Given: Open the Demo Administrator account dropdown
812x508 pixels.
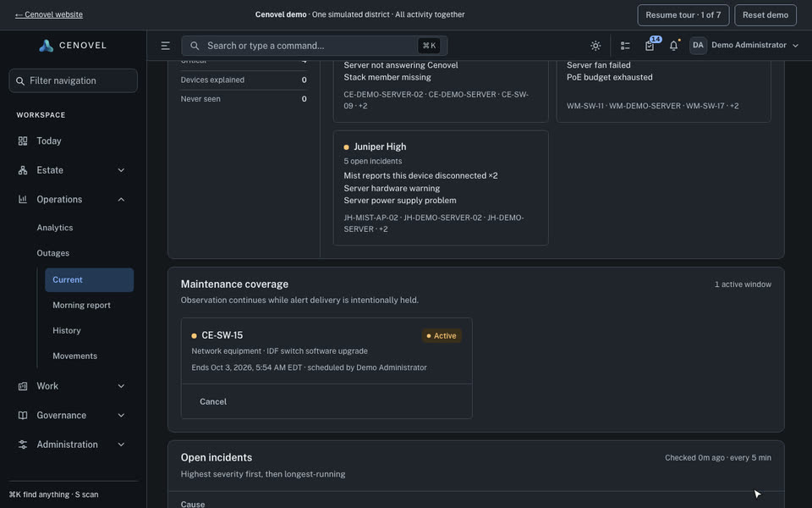Looking at the screenshot, I should coord(746,45).
